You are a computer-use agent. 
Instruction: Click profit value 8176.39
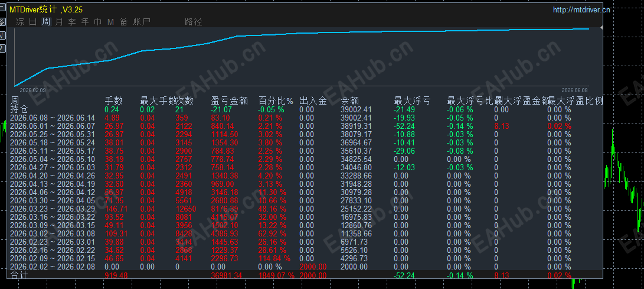pos(225,209)
